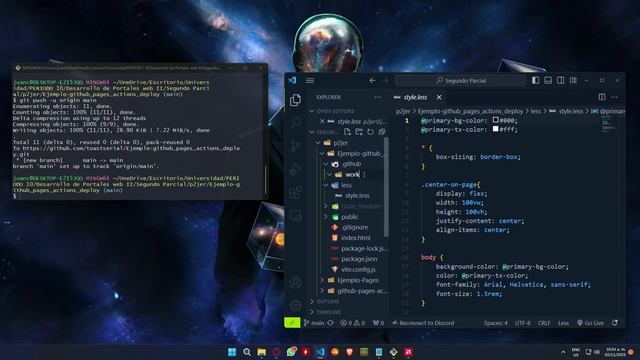
Task: Click the New Folder icon in Explorer
Action: click(x=359, y=132)
